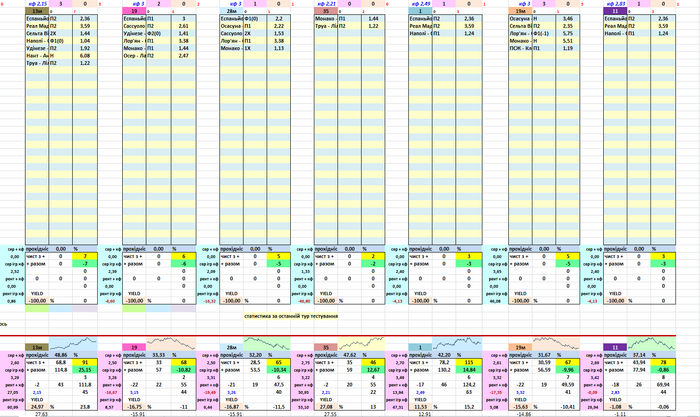
Task: Select the 'кф 2,15' header cell
Action: pyautogui.click(x=37, y=4)
